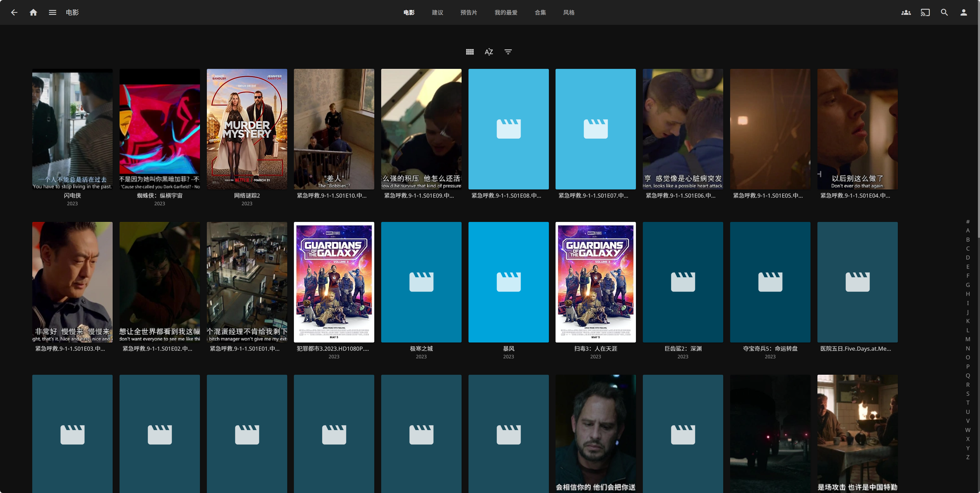
Task: Open thumbnail for 紧急呼救 S01E04
Action: point(858,129)
